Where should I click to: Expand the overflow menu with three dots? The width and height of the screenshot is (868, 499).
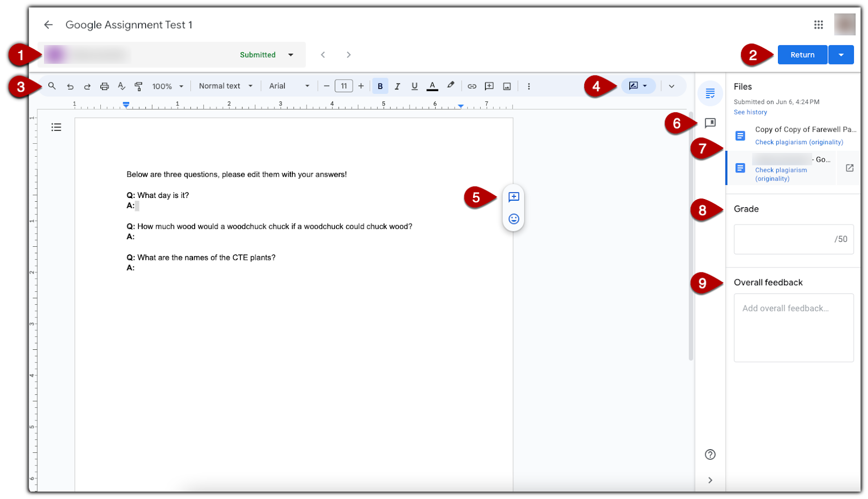529,86
